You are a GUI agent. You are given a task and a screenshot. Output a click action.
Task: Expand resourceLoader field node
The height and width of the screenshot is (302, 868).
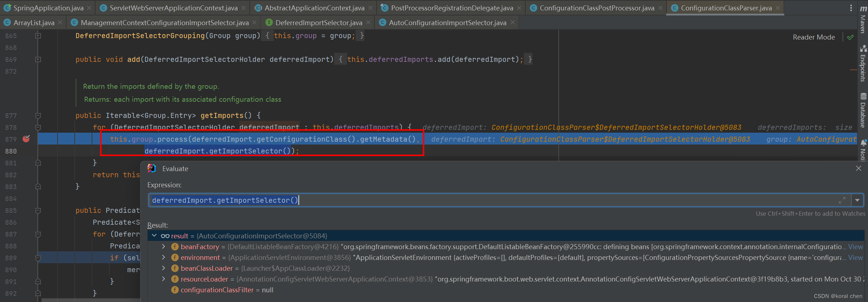pyautogui.click(x=163, y=279)
